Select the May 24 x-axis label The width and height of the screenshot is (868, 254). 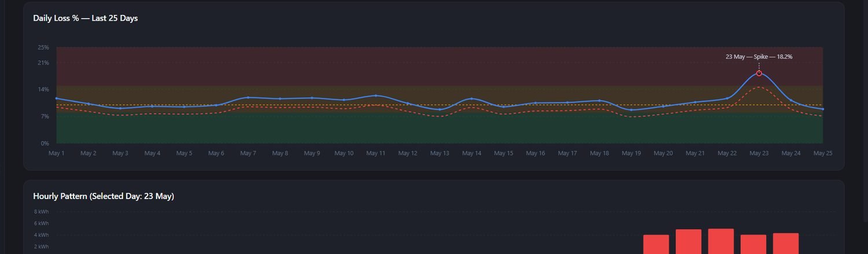[791, 153]
